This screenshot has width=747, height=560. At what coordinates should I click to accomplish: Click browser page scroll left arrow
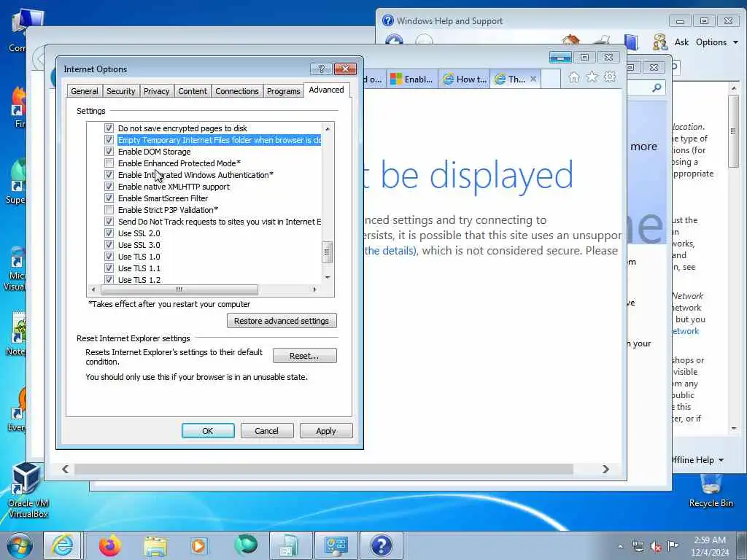pyautogui.click(x=65, y=469)
